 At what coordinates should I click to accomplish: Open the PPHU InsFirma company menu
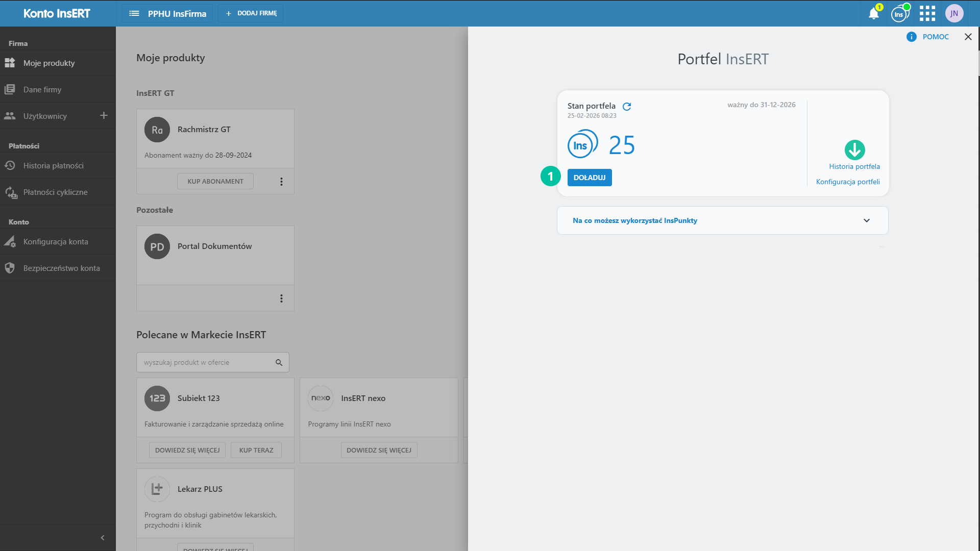(x=167, y=14)
